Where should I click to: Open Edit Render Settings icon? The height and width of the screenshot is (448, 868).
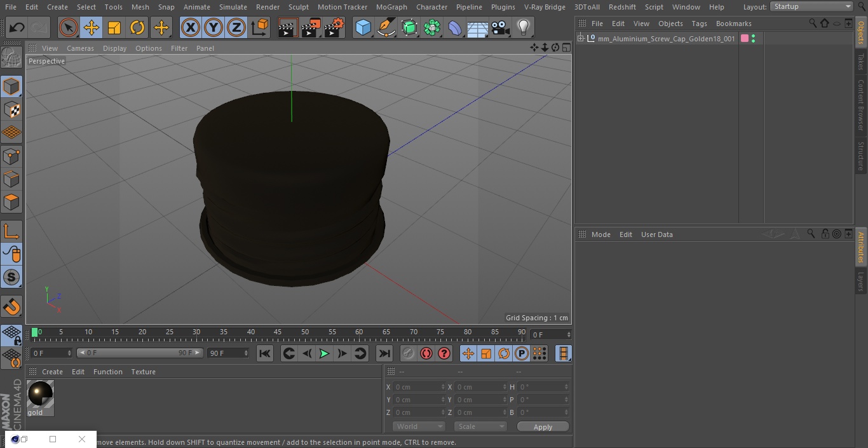(334, 27)
